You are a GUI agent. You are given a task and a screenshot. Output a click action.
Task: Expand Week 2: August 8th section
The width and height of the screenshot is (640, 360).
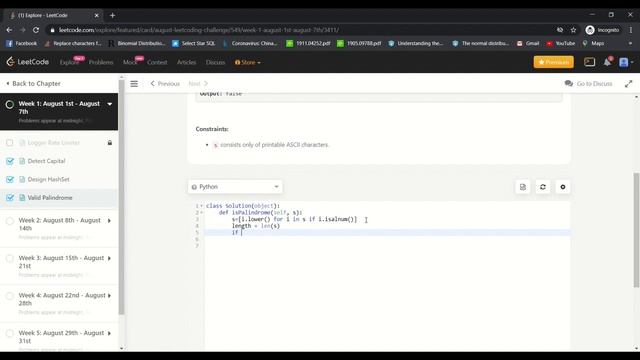pyautogui.click(x=109, y=221)
